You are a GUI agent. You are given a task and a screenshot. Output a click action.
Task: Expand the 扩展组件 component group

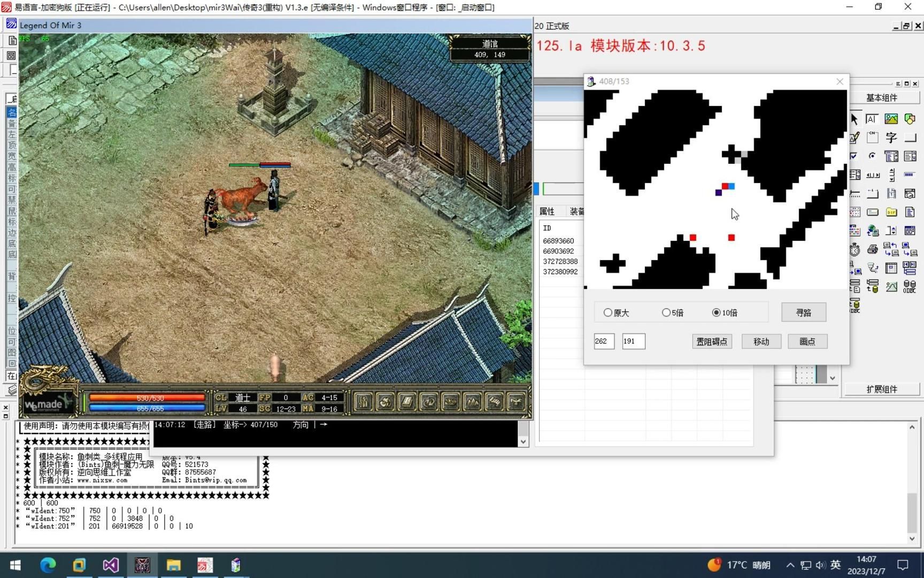(882, 389)
